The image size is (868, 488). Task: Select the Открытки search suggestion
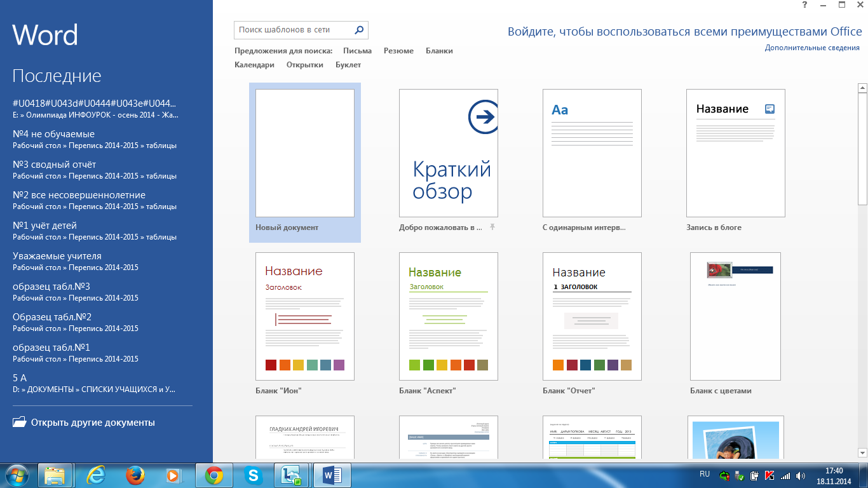305,65
